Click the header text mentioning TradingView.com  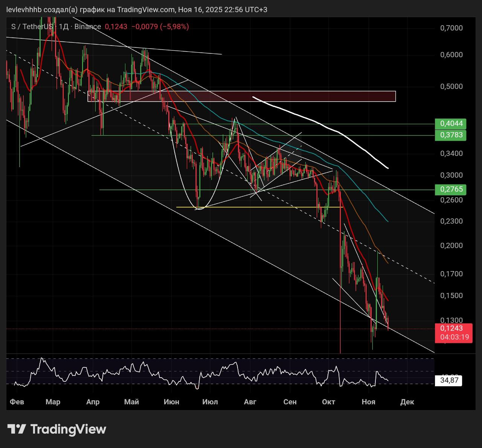(137, 9)
